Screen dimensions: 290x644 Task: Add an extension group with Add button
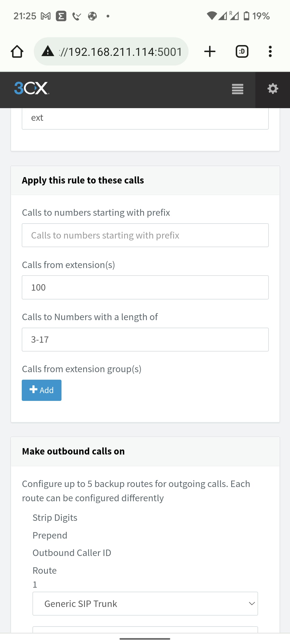click(x=42, y=390)
